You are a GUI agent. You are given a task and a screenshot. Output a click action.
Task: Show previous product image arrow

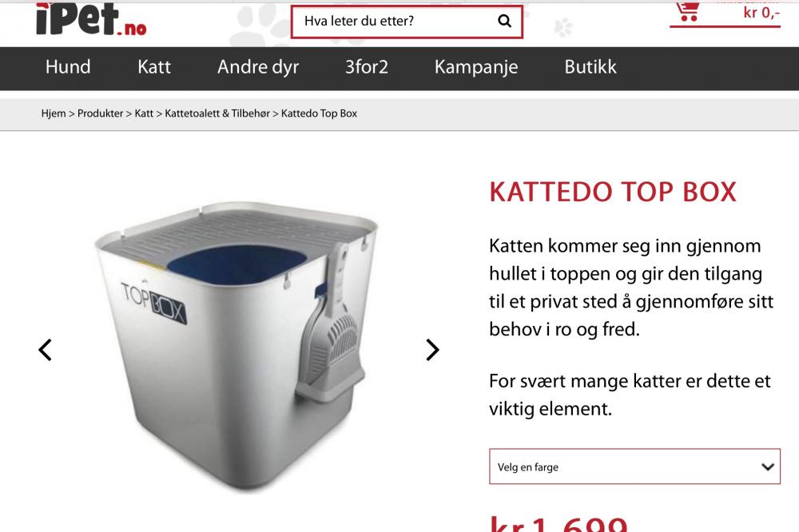46,350
